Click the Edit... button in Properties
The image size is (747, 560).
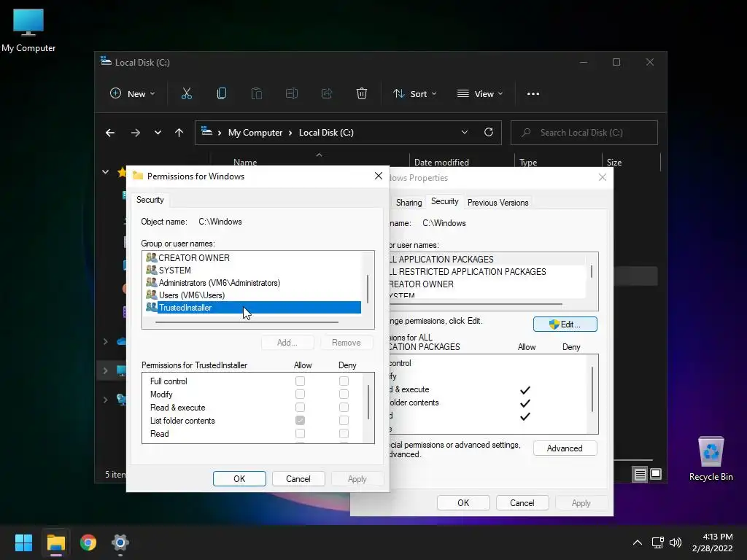(x=565, y=324)
